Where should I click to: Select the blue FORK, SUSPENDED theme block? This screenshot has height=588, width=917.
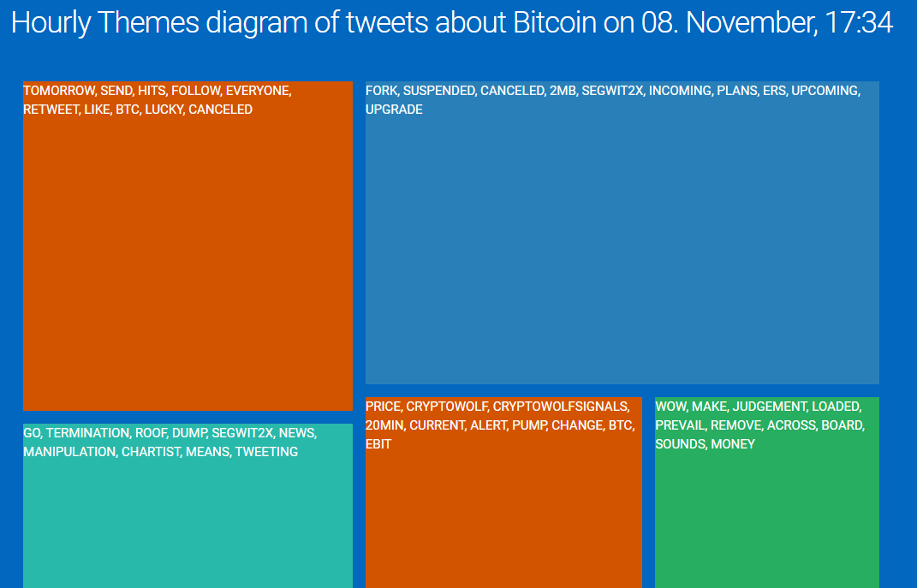pyautogui.click(x=622, y=233)
